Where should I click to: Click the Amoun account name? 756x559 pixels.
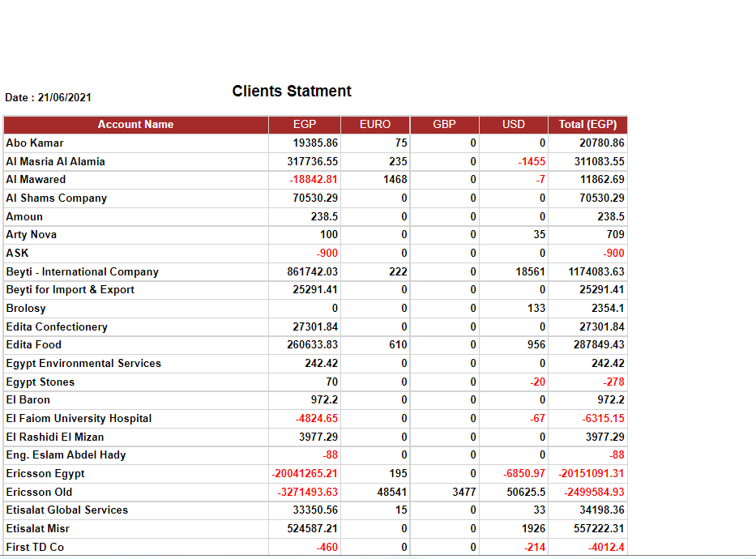click(24, 217)
